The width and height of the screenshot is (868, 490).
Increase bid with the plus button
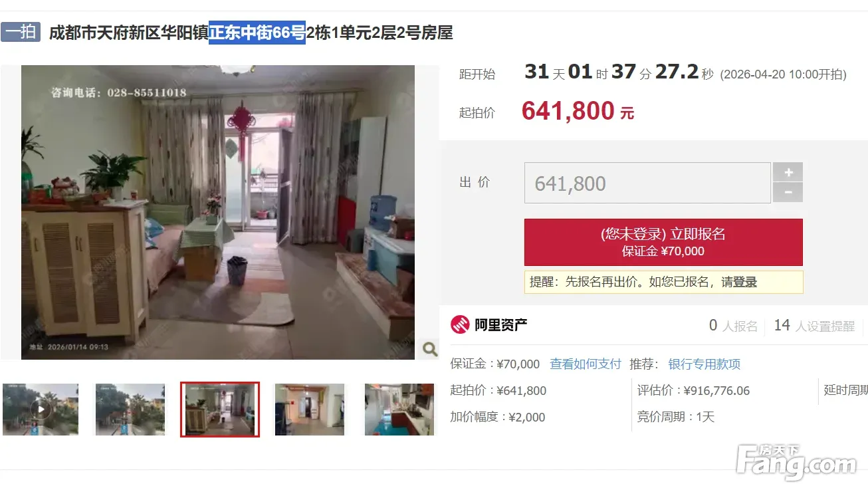(788, 172)
